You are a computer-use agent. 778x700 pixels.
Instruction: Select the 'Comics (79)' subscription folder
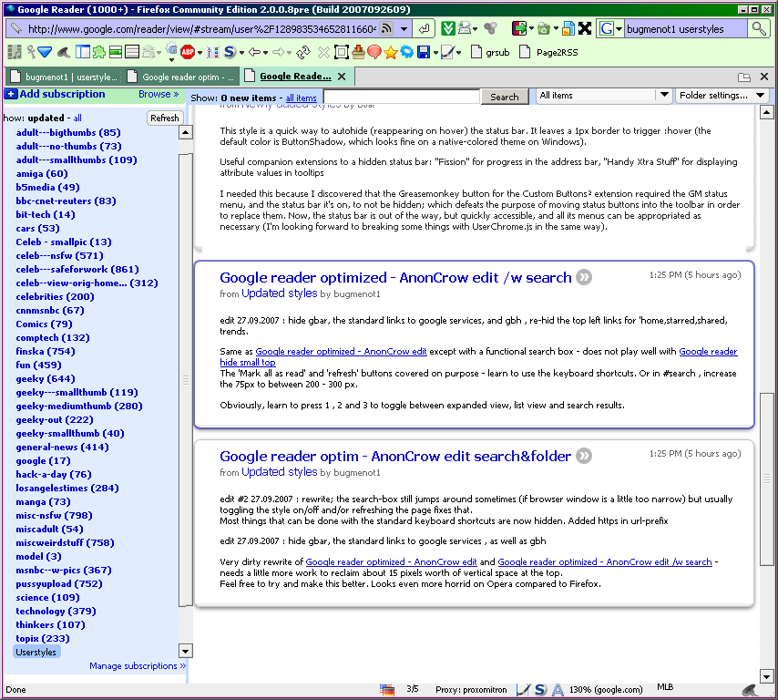tap(44, 324)
